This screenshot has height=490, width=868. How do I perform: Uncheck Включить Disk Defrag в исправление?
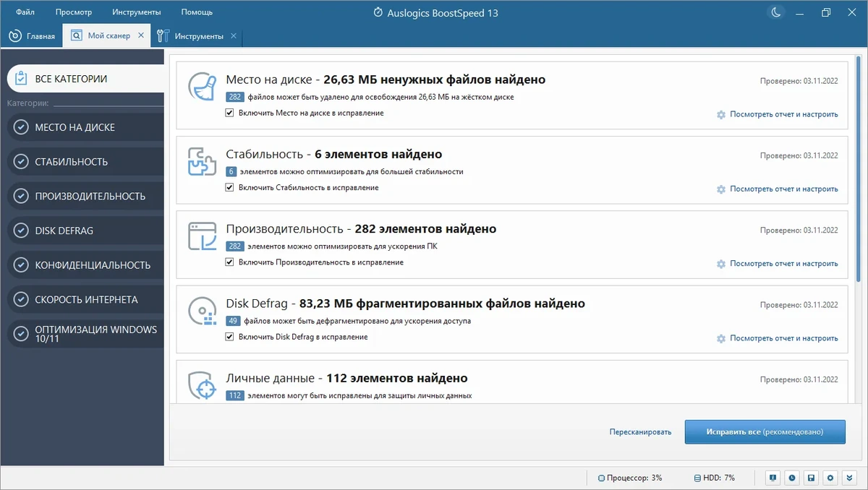click(x=229, y=337)
